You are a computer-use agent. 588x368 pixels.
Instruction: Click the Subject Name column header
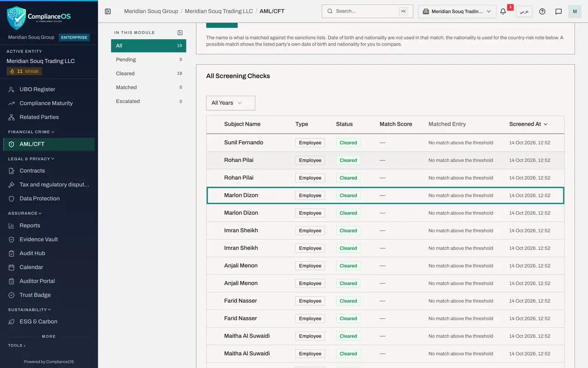click(x=242, y=124)
